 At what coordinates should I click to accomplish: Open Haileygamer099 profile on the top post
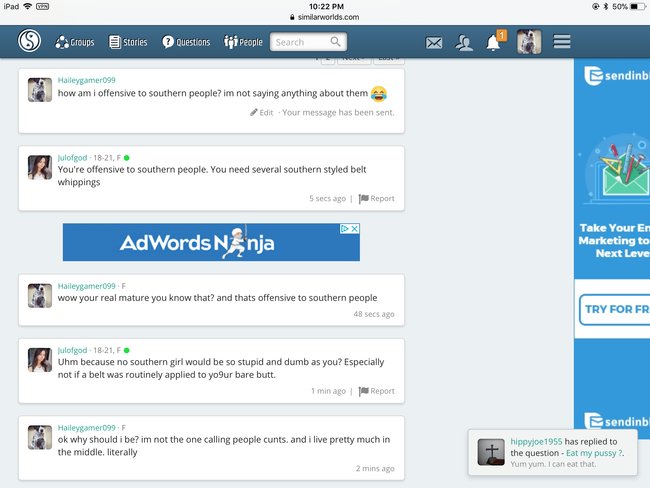(x=86, y=80)
